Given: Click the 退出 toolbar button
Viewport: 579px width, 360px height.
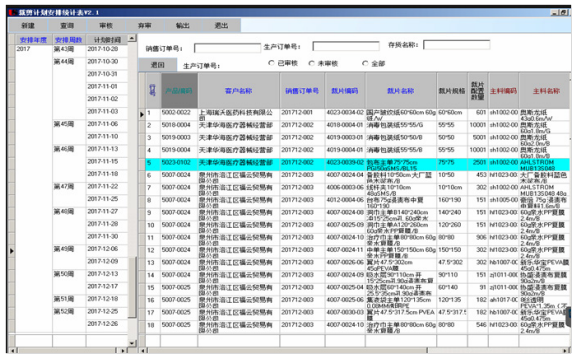Looking at the screenshot, I should pyautogui.click(x=221, y=25).
